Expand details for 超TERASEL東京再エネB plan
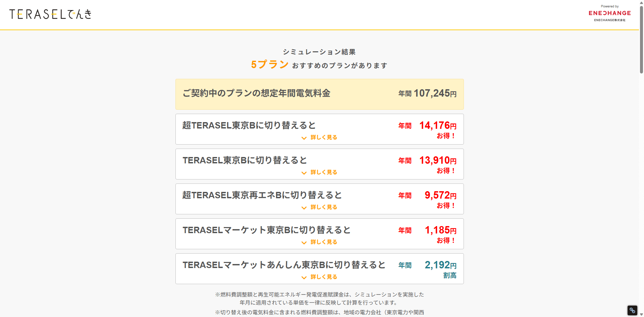 pyautogui.click(x=323, y=207)
